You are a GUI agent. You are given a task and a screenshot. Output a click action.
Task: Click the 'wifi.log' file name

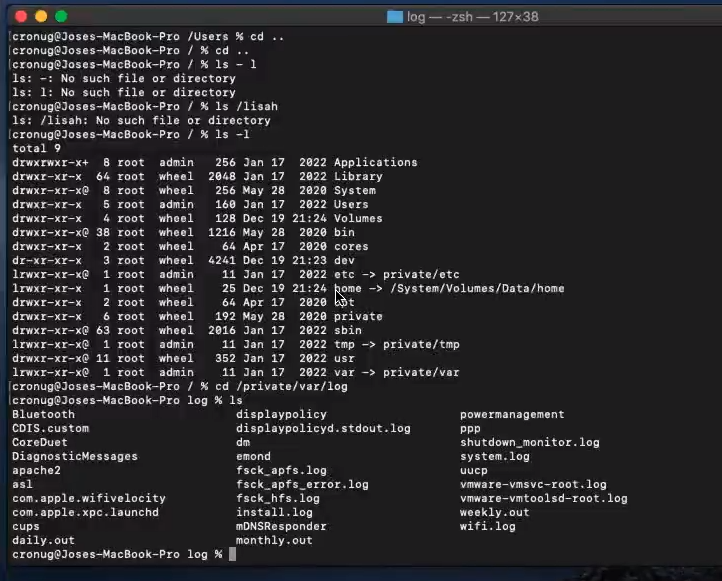(488, 527)
